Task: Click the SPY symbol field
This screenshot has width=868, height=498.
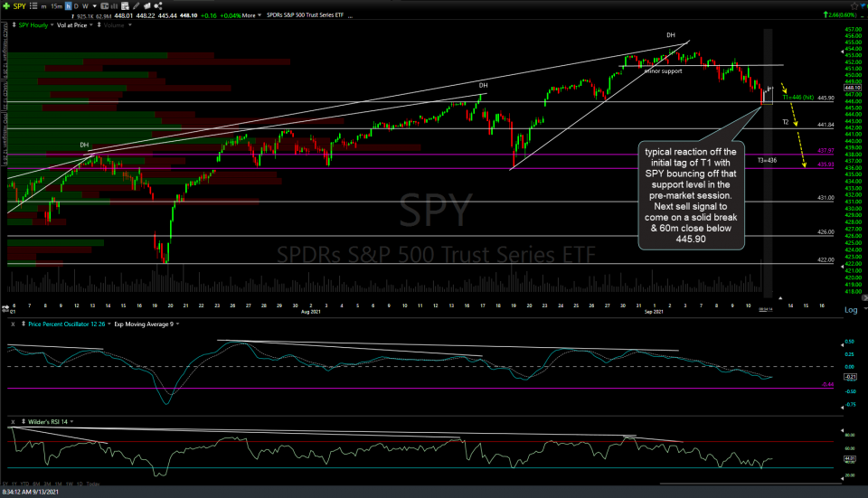Action: pos(20,6)
